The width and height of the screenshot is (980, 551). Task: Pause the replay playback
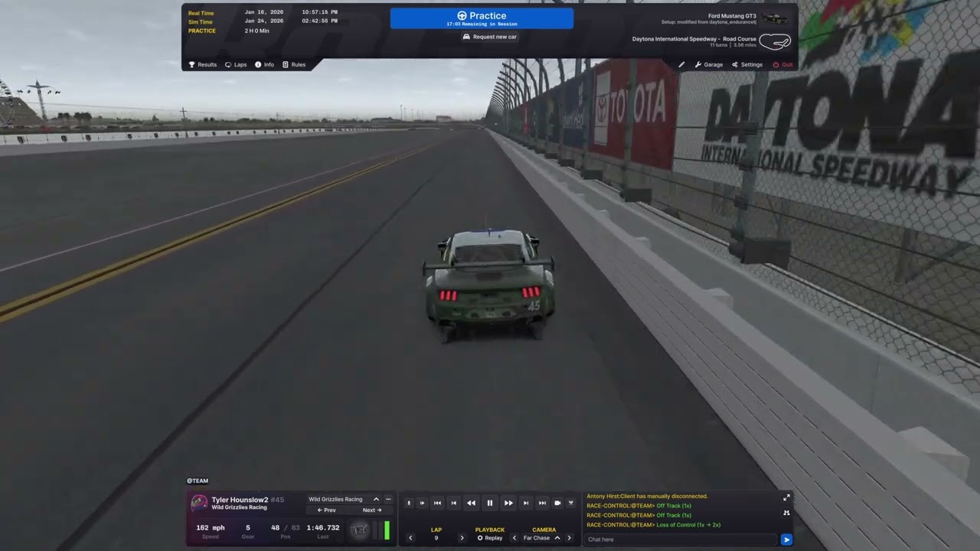490,503
